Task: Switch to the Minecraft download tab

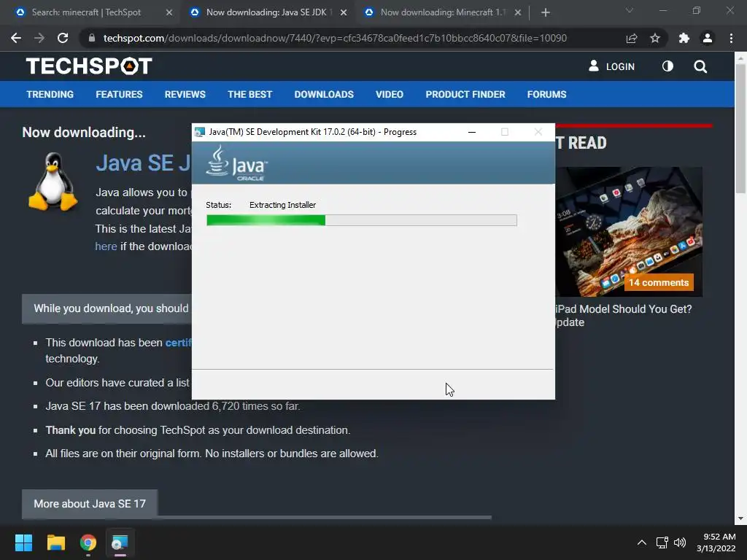Action: 443,12
